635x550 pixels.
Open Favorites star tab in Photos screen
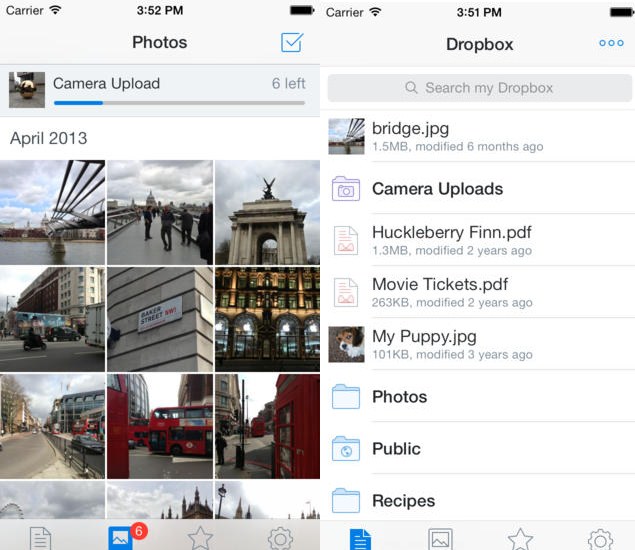(200, 538)
